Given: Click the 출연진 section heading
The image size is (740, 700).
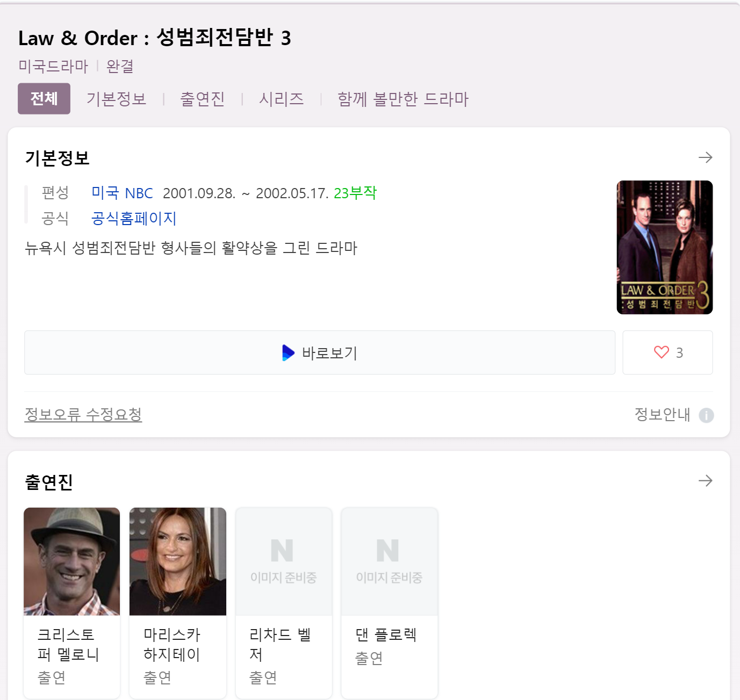Looking at the screenshot, I should pyautogui.click(x=49, y=481).
